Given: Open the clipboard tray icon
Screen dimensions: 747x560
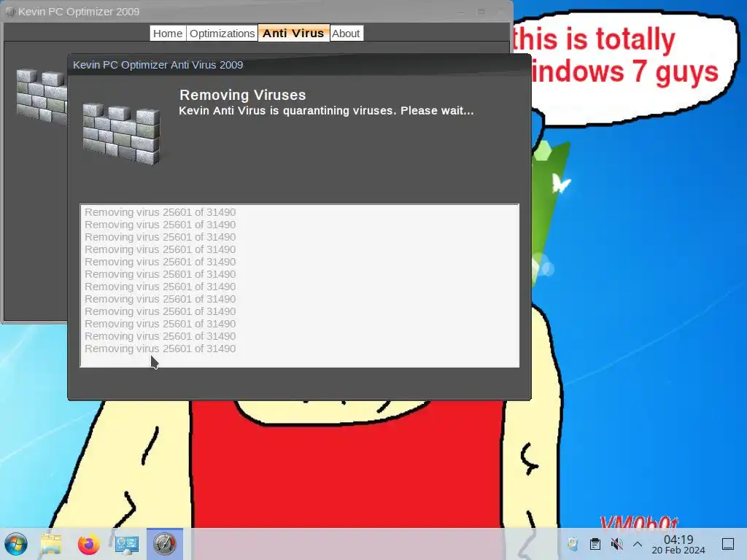Looking at the screenshot, I should pyautogui.click(x=595, y=544).
